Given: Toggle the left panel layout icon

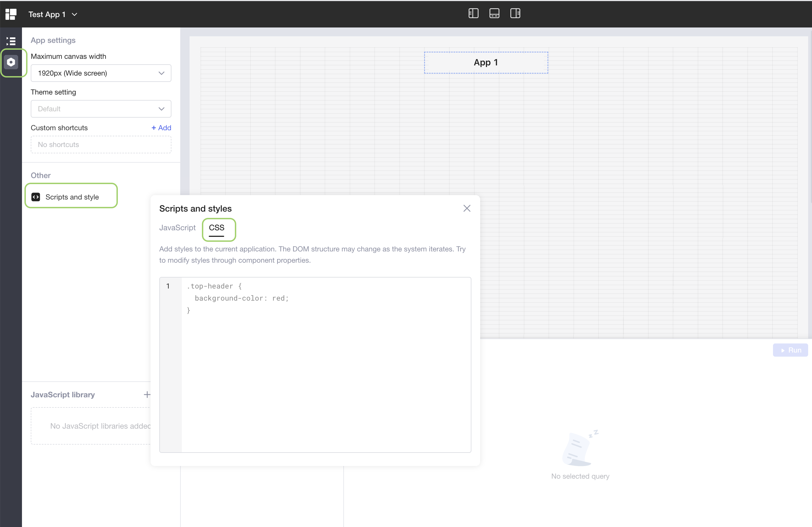Looking at the screenshot, I should coord(473,14).
